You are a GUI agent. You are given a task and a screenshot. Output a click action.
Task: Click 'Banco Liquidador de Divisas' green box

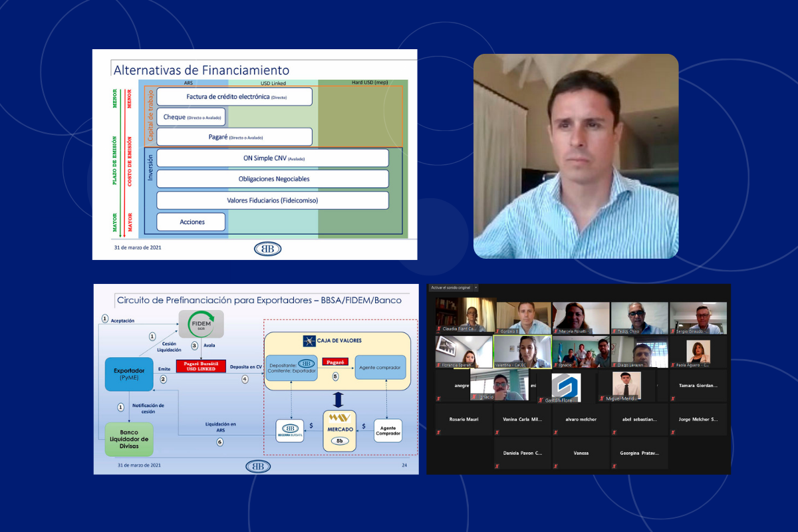[129, 439]
